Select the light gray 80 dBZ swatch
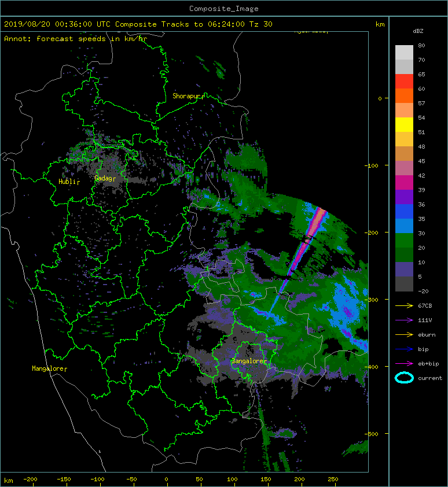Image resolution: width=448 pixels, height=487 pixels. tap(404, 52)
